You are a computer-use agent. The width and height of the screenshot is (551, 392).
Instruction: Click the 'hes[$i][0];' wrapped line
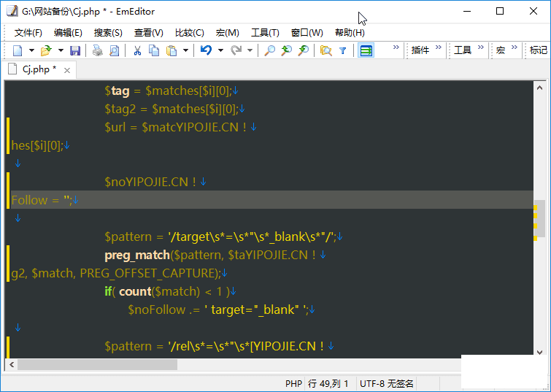37,145
